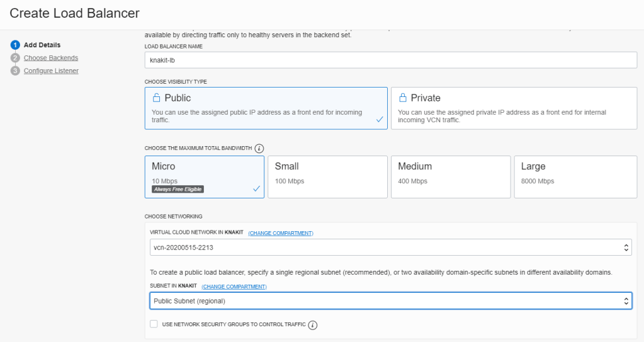
Task: Go to Choose Backends step
Action: [51, 58]
